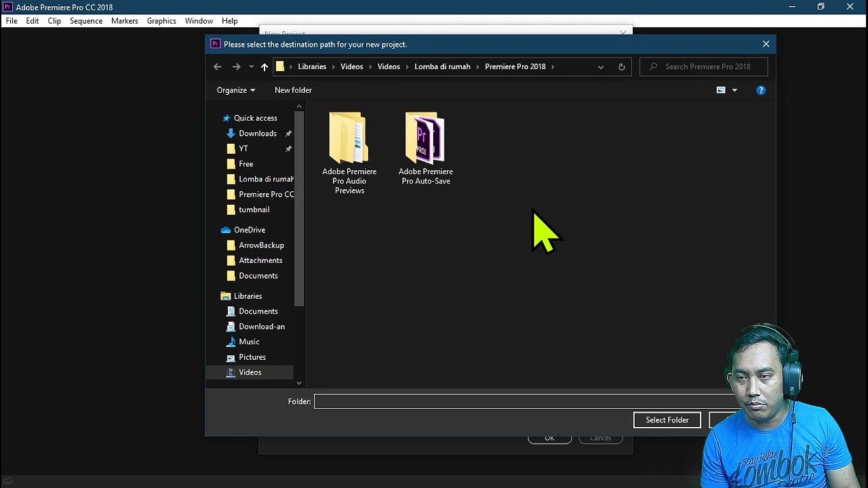Viewport: 868px width, 488px height.
Task: Go to the Lomba di rumah breadcrumb
Action: click(442, 66)
